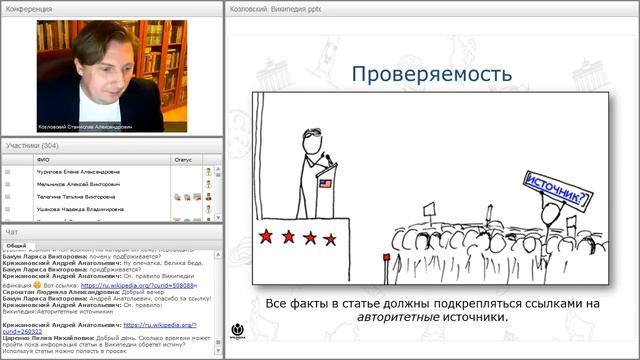The image size is (640, 360).
Task: Select participant Мельников Алексей Викторович
Action: (x=78, y=184)
